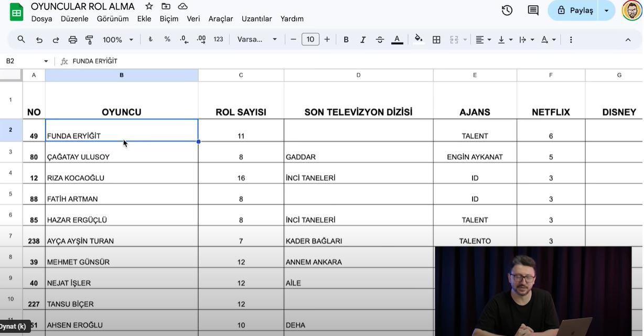Click the search magnifier in the toolbar
The height and width of the screenshot is (336, 644).
(x=22, y=39)
